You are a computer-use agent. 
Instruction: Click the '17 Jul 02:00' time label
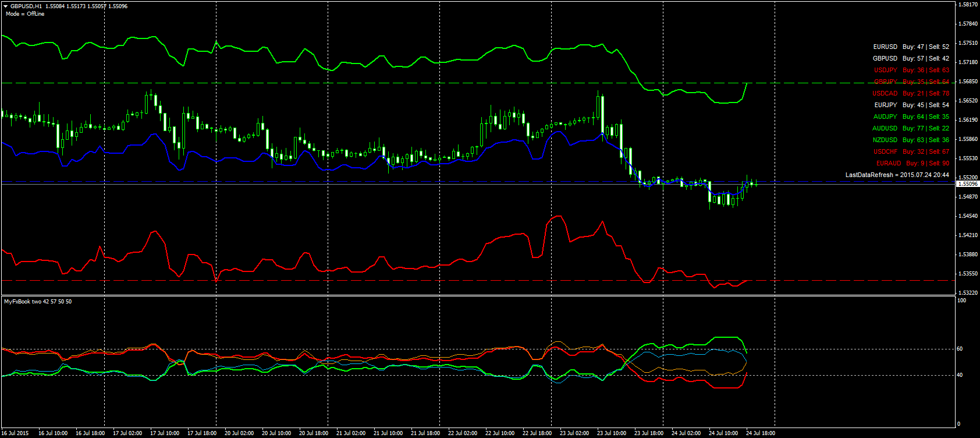(127, 433)
